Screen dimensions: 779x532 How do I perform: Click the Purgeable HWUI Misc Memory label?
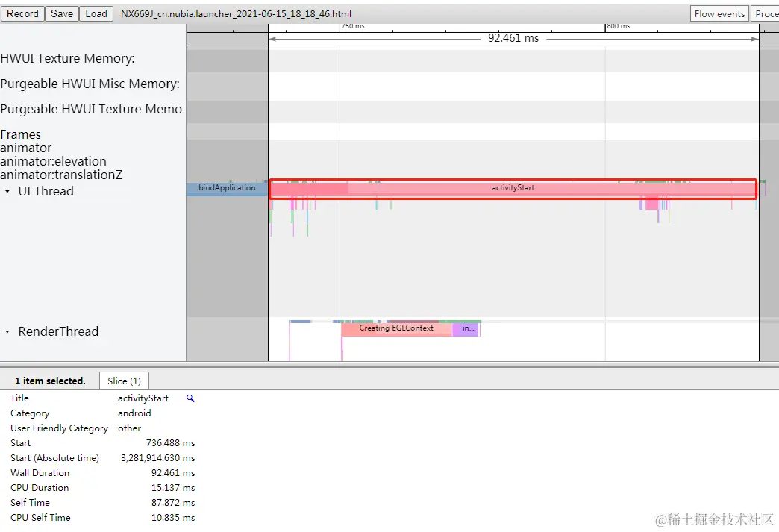click(x=90, y=84)
